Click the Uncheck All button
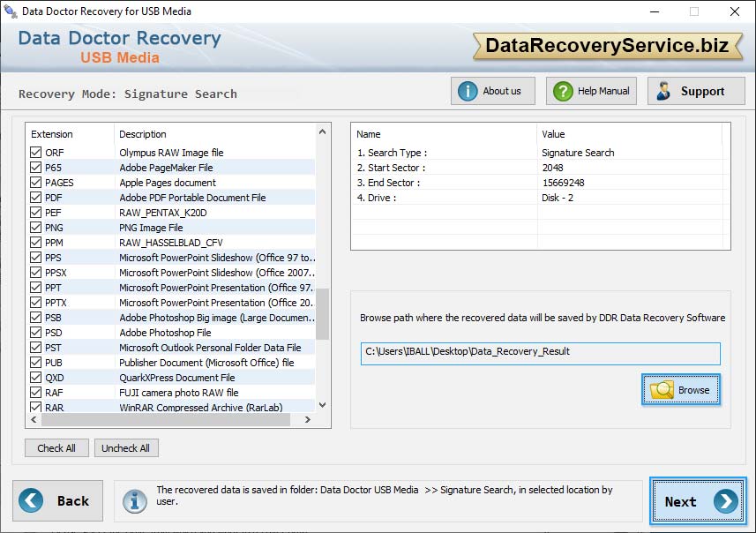Screen dimensions: 756x533 (126, 448)
